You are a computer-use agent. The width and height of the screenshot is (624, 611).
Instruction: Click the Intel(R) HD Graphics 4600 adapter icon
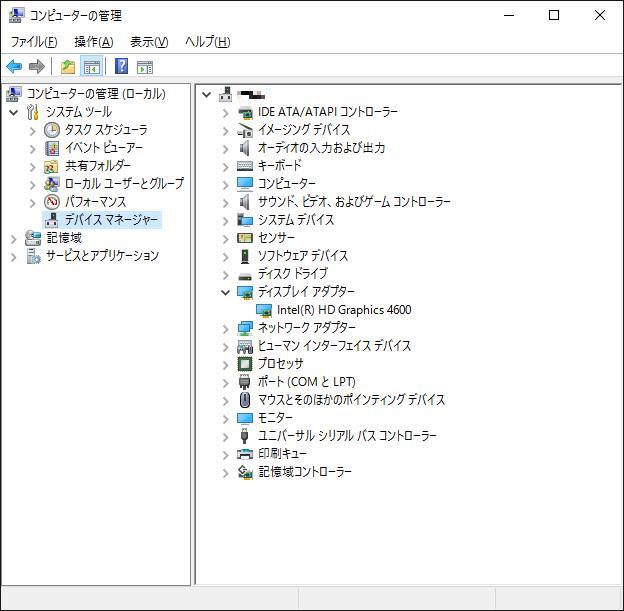click(x=264, y=310)
